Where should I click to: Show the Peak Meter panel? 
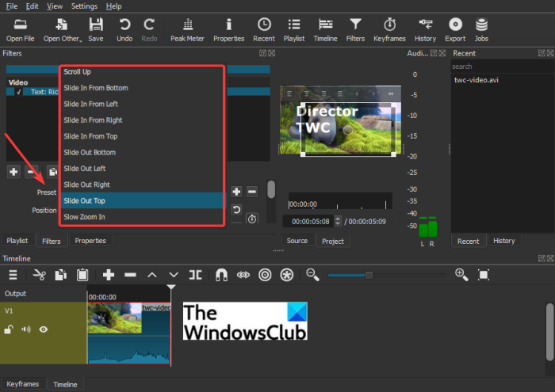click(187, 30)
